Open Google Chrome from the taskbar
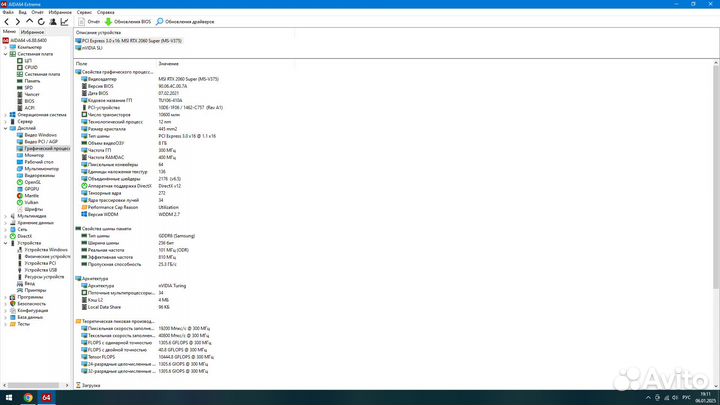720x405 pixels. pos(27,397)
